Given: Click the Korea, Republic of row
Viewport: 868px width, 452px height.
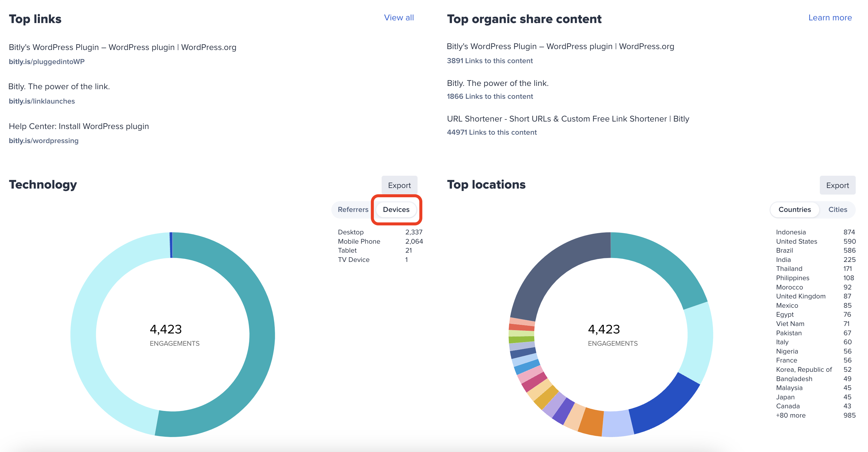Looking at the screenshot, I should point(814,369).
